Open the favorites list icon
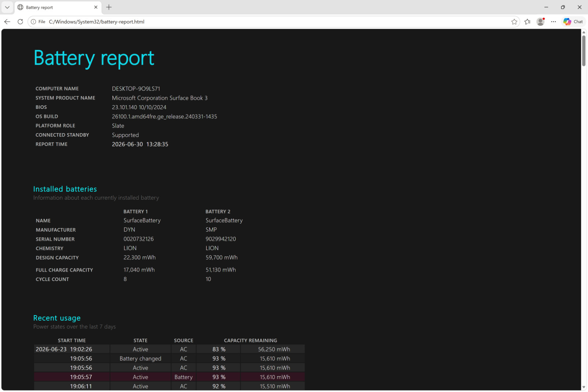Viewport: 588px width, 392px height. tap(527, 22)
